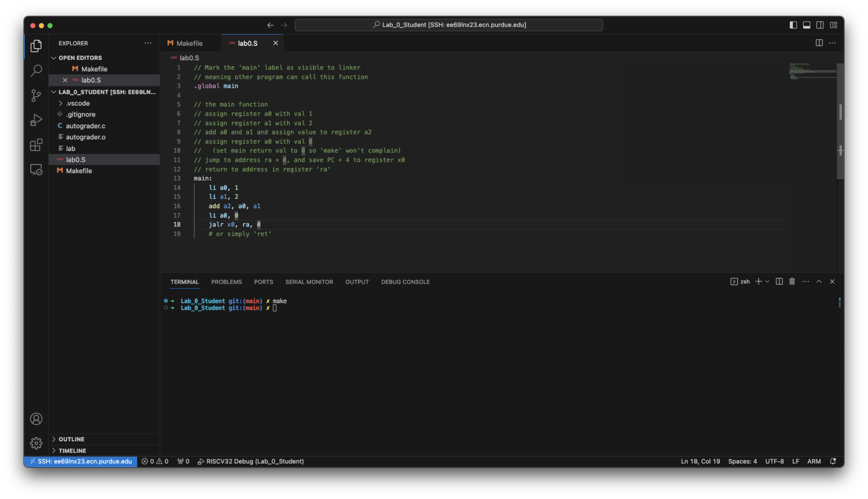Open the Explorer view in activity bar
The height and width of the screenshot is (499, 868).
click(36, 46)
